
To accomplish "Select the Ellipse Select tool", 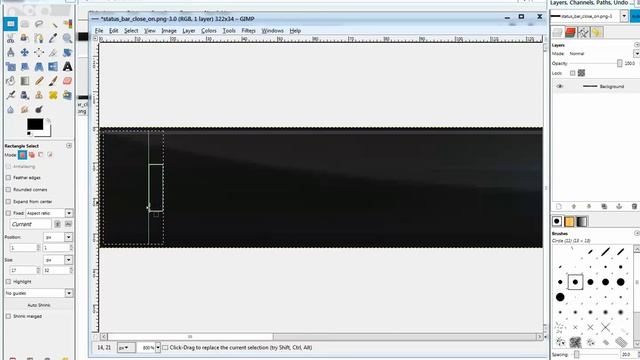I will [x=25, y=24].
